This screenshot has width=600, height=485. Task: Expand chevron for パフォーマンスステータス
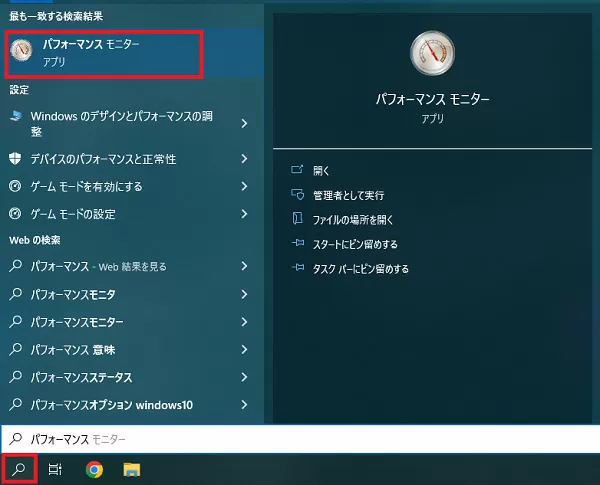point(244,377)
